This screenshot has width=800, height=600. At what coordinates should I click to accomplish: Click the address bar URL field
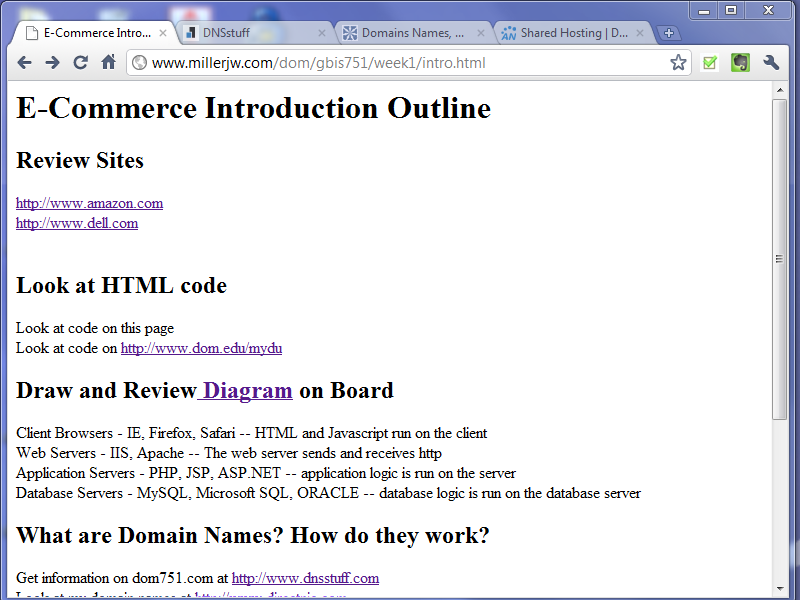click(400, 63)
